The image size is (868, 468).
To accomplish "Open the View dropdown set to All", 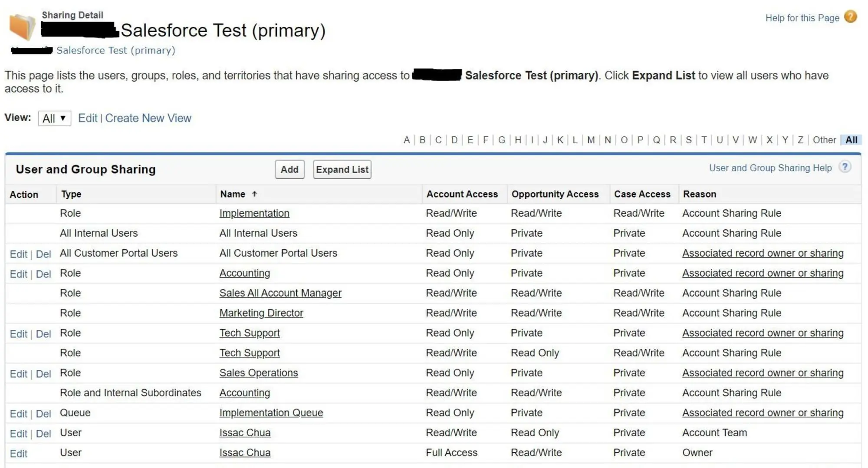I will coord(55,118).
